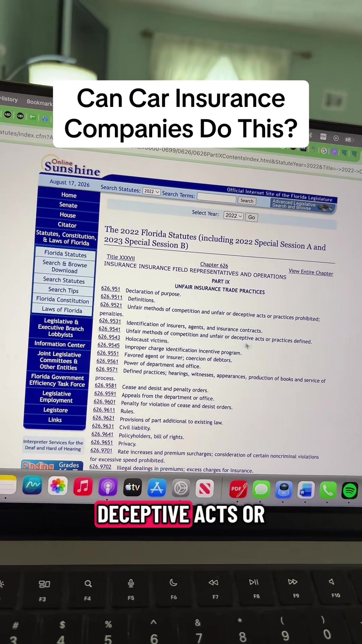The width and height of the screenshot is (362, 644).
Task: Click the Search button
Action: (x=247, y=201)
